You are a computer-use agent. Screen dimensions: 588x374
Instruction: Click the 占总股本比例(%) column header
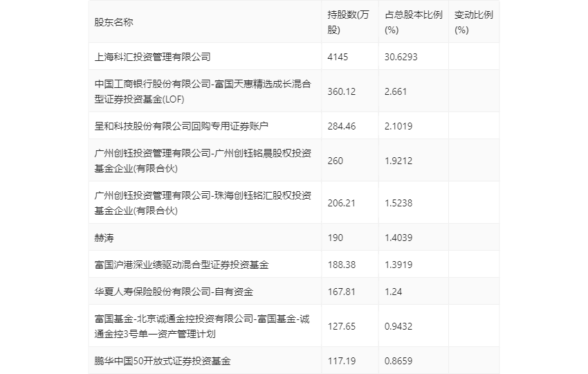pos(414,22)
